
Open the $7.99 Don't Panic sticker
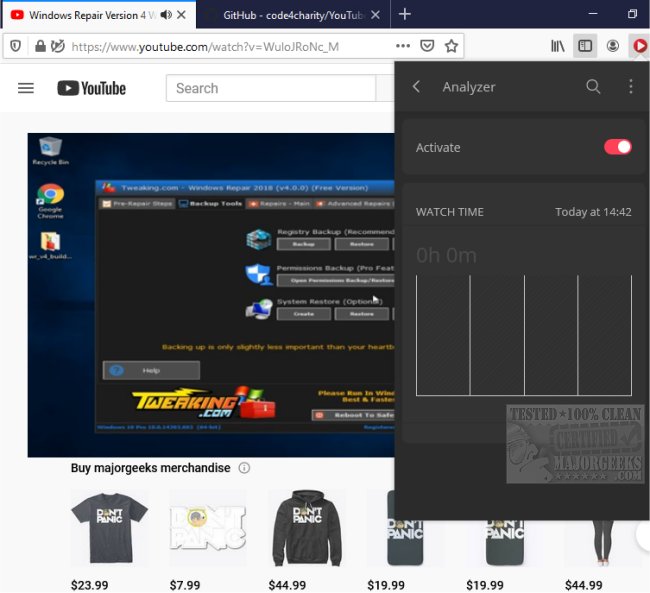(x=208, y=528)
